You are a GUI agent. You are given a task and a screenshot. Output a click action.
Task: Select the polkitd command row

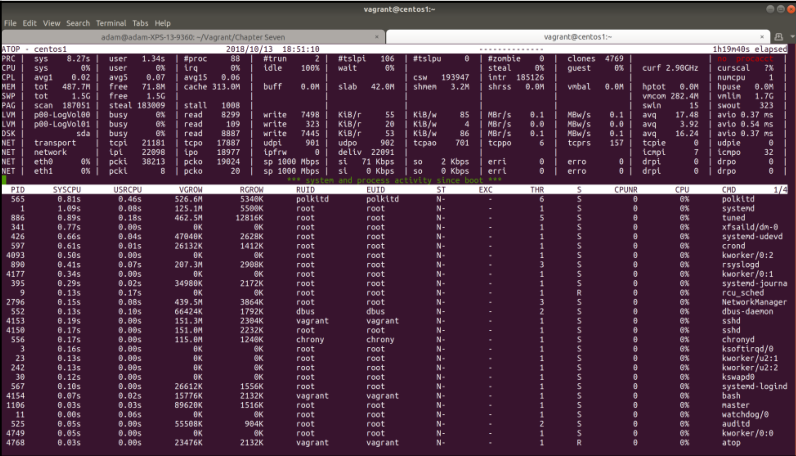click(x=394, y=199)
